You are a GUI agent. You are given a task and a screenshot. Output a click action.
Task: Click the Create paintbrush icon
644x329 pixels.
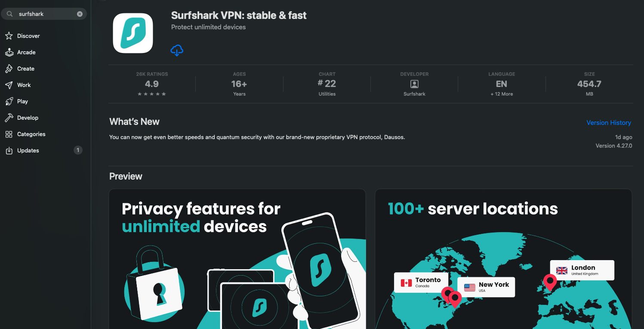point(9,69)
